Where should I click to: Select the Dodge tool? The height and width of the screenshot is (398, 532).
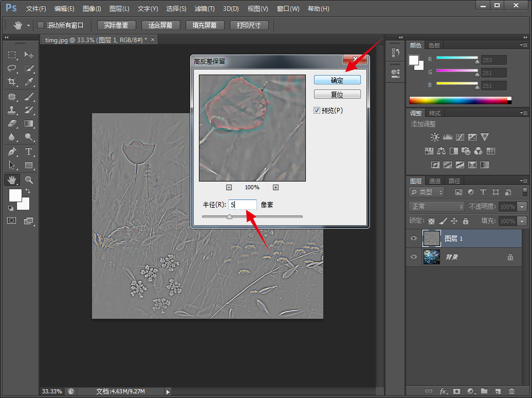coord(29,137)
